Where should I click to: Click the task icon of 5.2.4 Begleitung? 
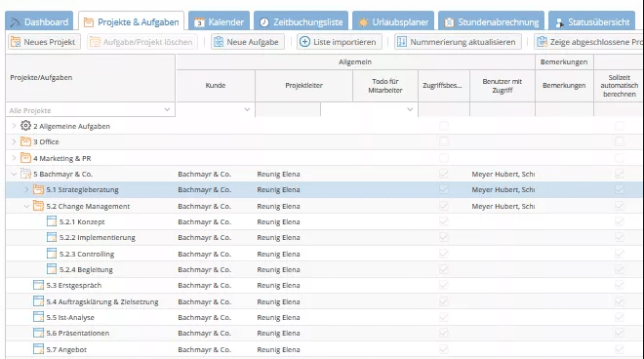tap(52, 269)
